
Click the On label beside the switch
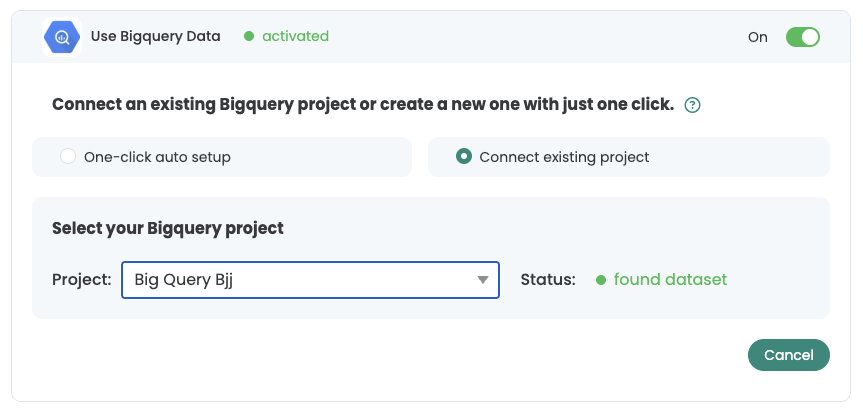(x=757, y=37)
